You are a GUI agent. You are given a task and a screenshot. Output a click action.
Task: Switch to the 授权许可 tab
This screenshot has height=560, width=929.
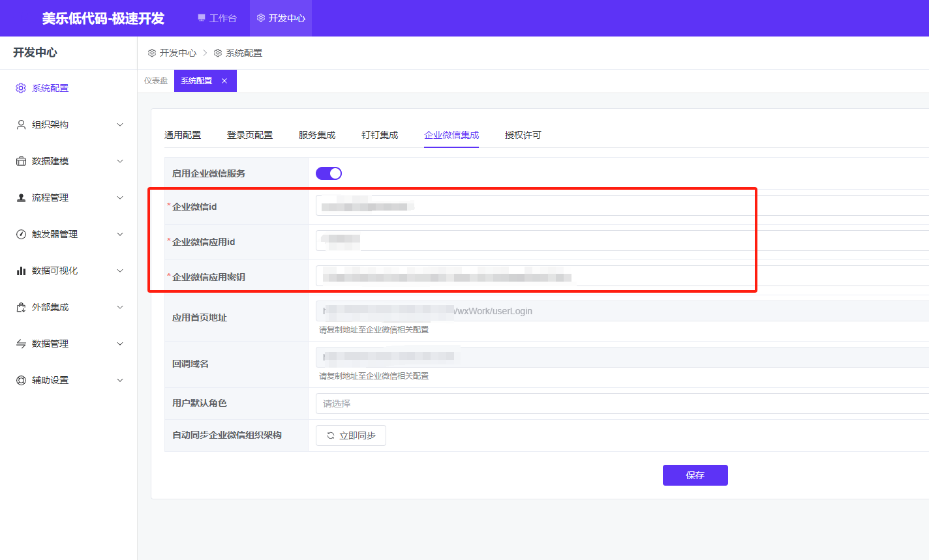click(523, 135)
